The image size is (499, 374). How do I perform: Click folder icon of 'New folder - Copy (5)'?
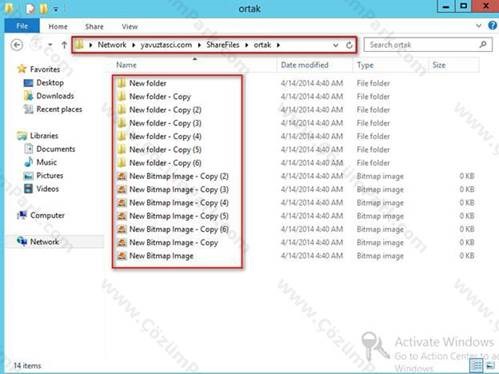tap(122, 150)
